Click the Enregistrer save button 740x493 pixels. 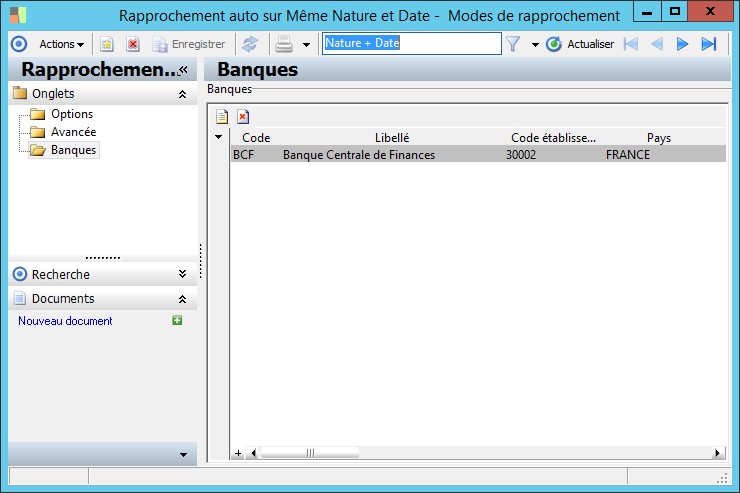(189, 44)
